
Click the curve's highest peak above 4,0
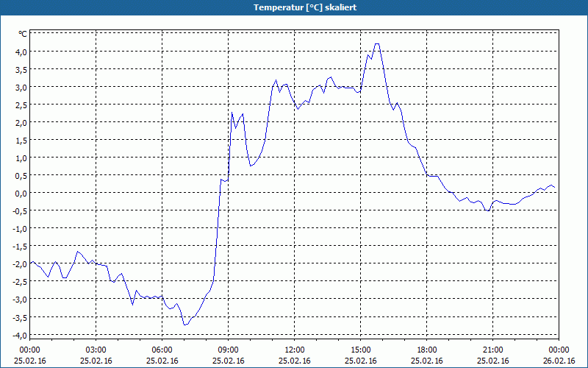(377, 44)
